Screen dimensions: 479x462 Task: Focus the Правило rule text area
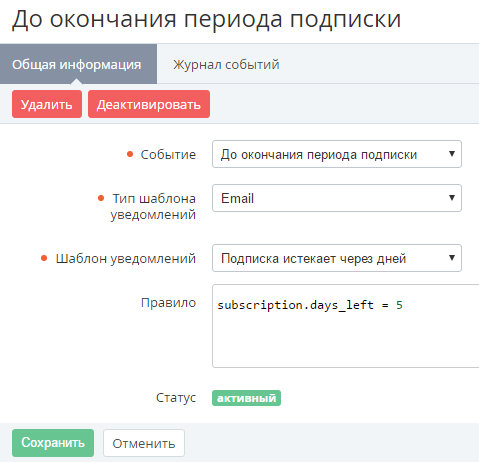(346, 326)
